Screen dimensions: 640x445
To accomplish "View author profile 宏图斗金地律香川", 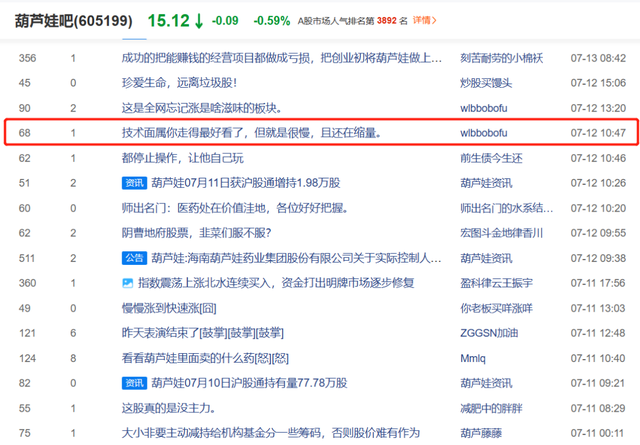I will 502,233.
